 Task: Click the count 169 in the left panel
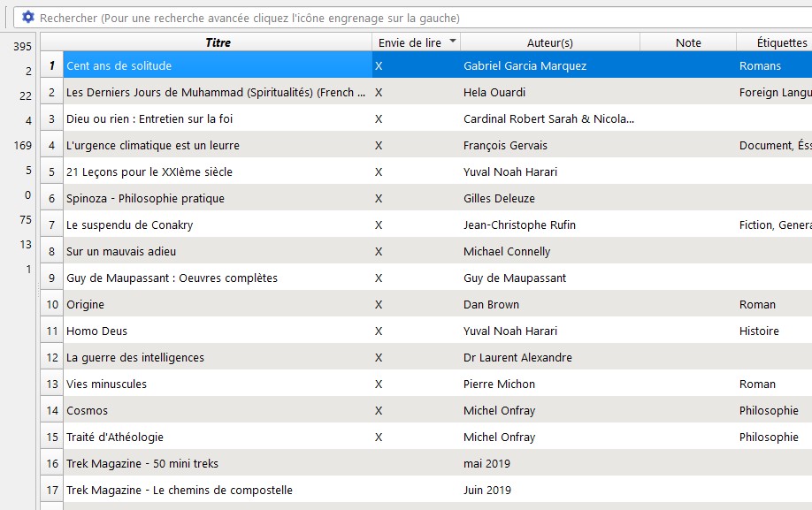(22, 145)
